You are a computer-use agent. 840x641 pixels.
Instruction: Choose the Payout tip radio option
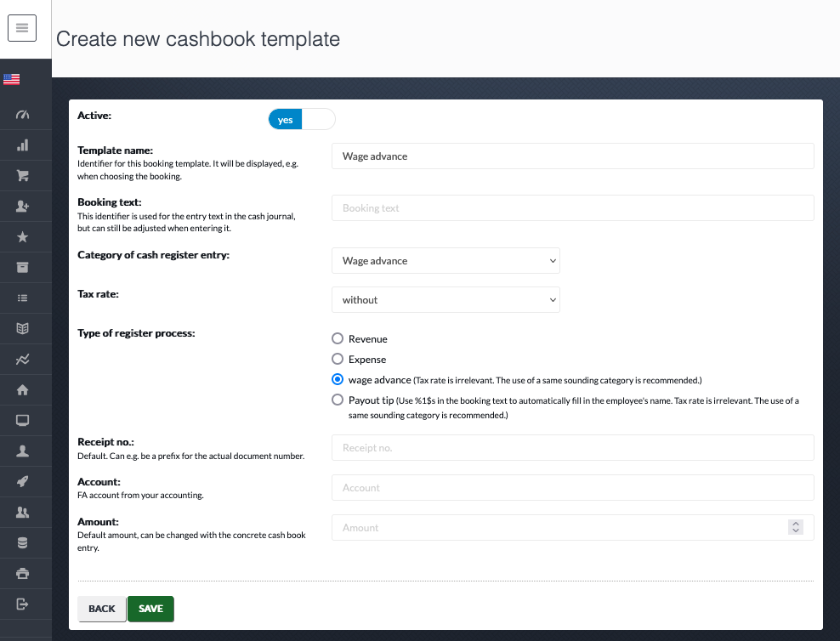(x=338, y=400)
